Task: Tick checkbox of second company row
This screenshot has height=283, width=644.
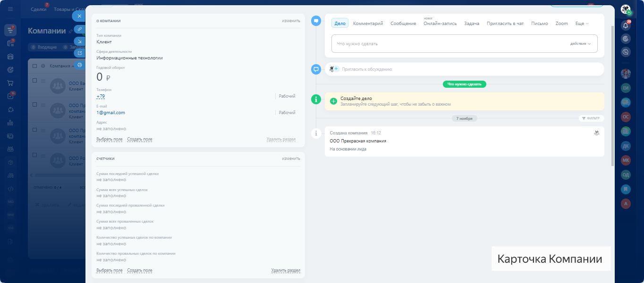Action: [34, 104]
